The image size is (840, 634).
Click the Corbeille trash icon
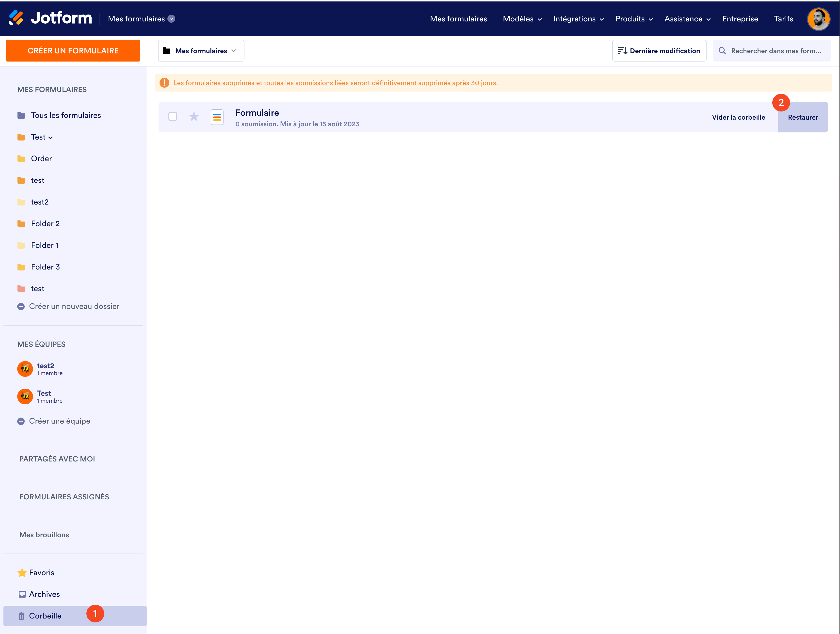pos(22,616)
